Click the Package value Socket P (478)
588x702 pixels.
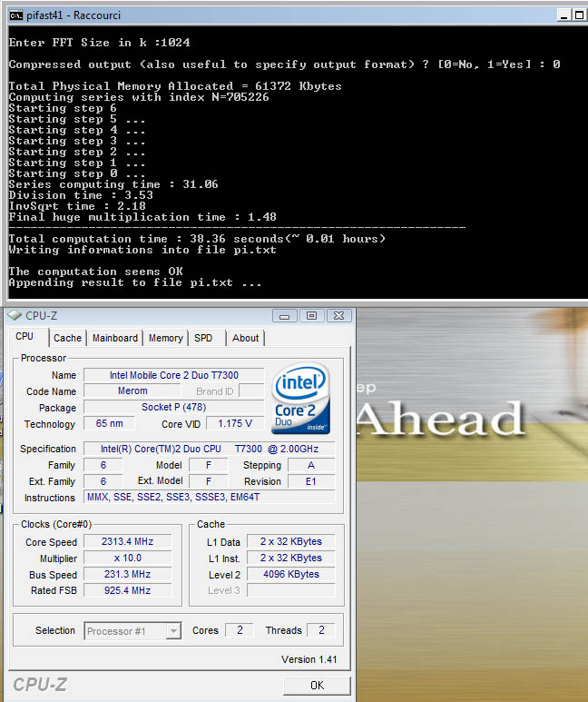(x=174, y=408)
